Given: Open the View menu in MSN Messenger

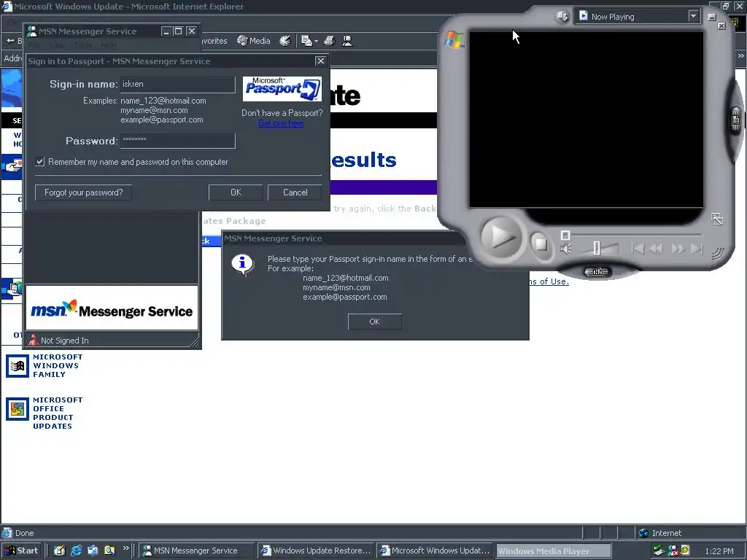Looking at the screenshot, I should pyautogui.click(x=57, y=44).
